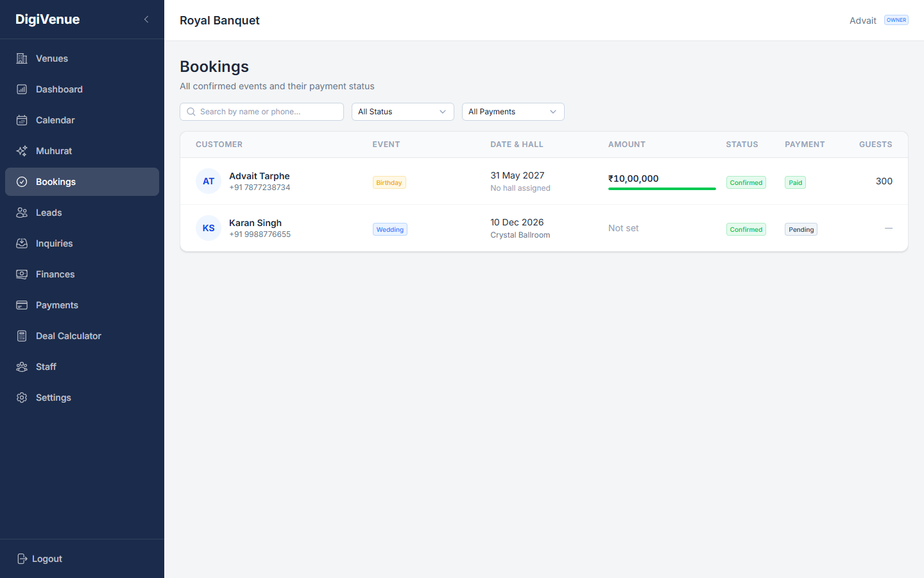Click the No hall assigned text
The image size is (924, 578).
click(520, 188)
